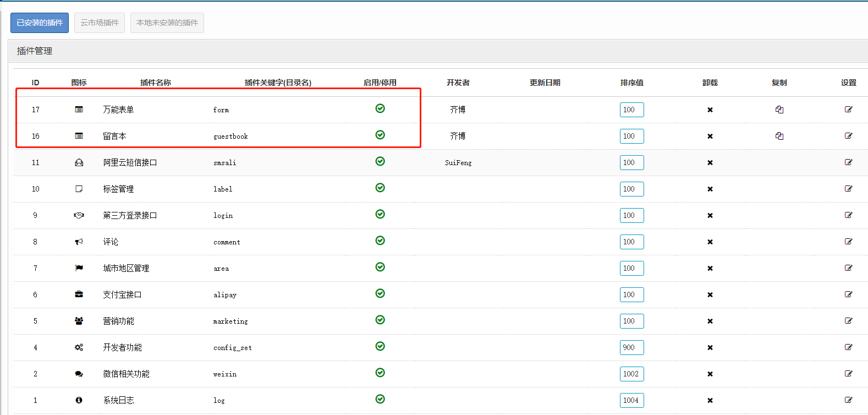Screen dimensions: 868x415
Task: Open settings icon for 微信相关功能
Action: 848,374
